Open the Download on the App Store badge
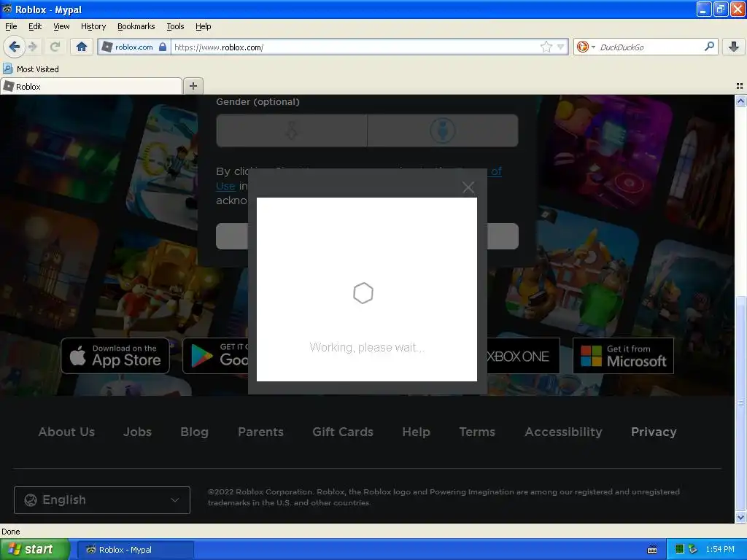Image resolution: width=747 pixels, height=560 pixels. pyautogui.click(x=115, y=356)
